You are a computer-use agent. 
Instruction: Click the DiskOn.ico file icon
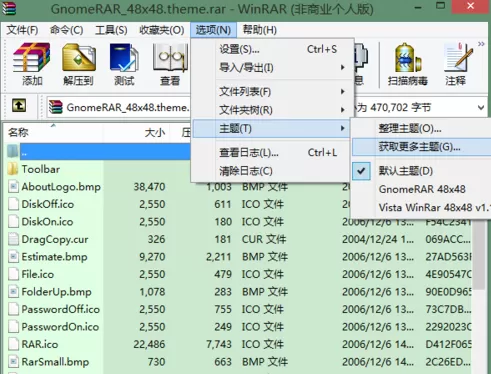tap(13, 221)
